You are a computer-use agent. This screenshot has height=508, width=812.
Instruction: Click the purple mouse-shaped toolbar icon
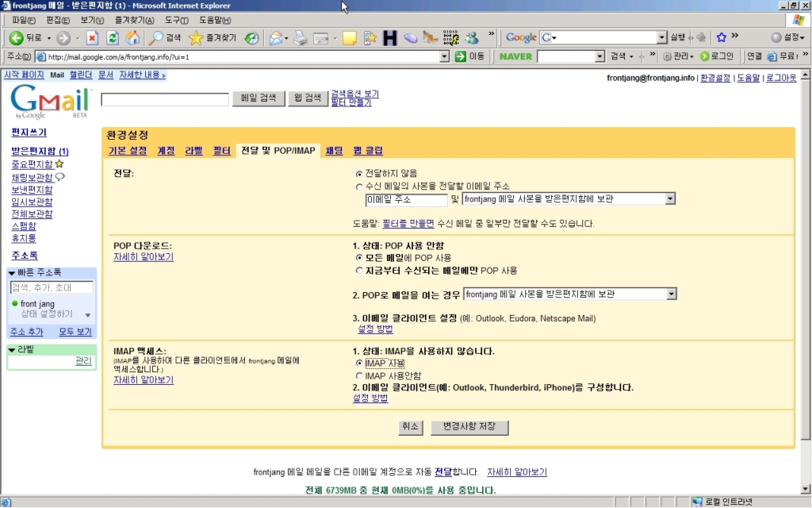click(410, 38)
